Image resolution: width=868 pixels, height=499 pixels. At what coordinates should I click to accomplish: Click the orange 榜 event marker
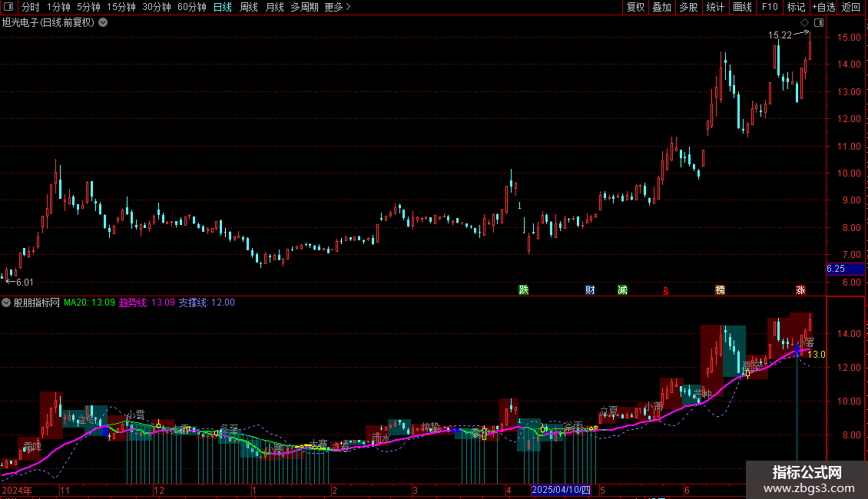tap(721, 290)
